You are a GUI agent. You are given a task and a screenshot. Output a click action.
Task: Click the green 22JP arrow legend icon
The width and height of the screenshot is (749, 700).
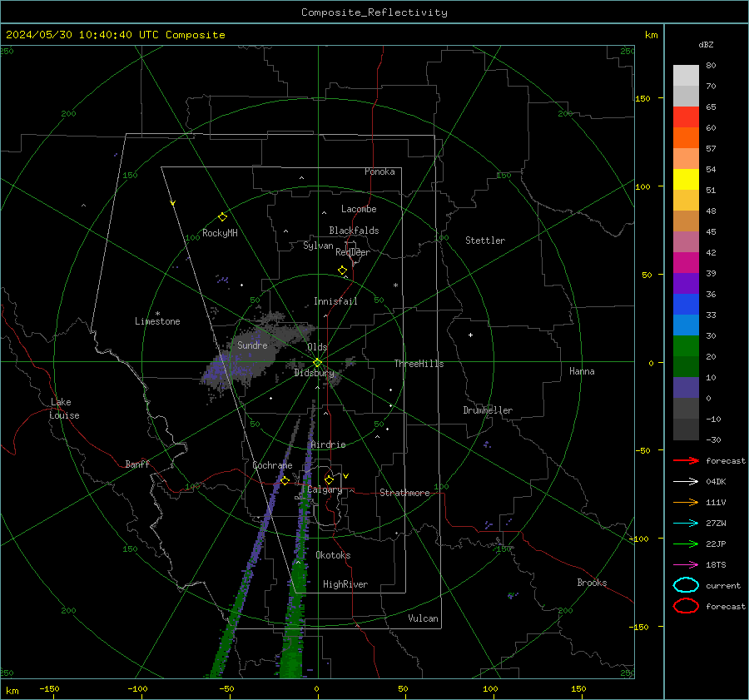point(686,544)
